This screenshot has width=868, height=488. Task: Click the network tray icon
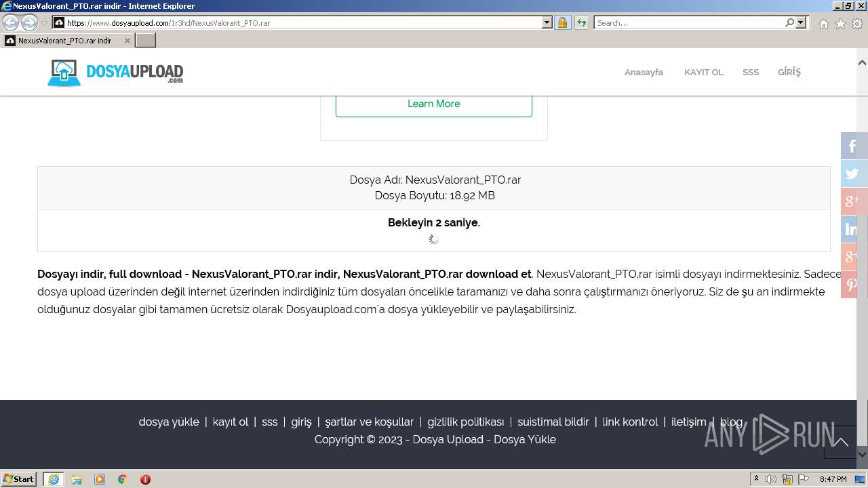point(787,479)
